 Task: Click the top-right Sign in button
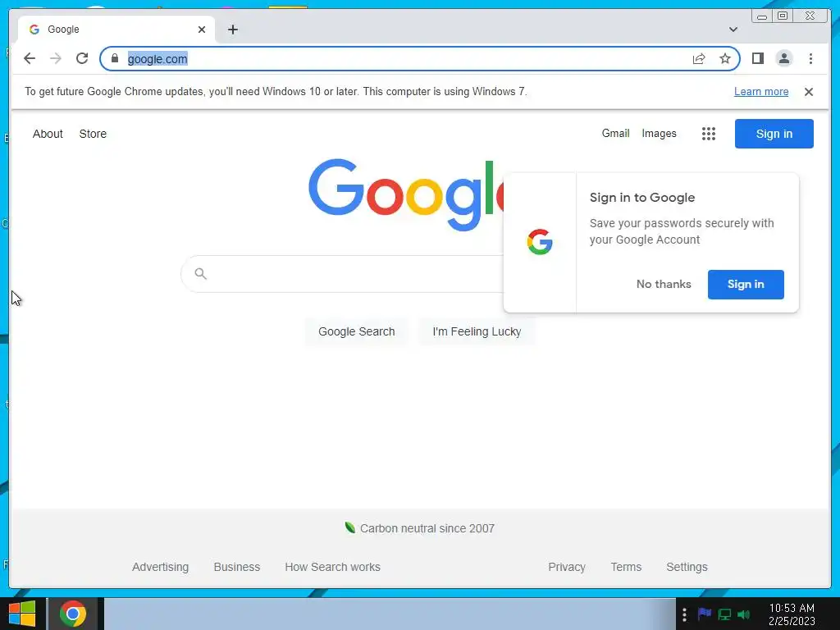(774, 134)
